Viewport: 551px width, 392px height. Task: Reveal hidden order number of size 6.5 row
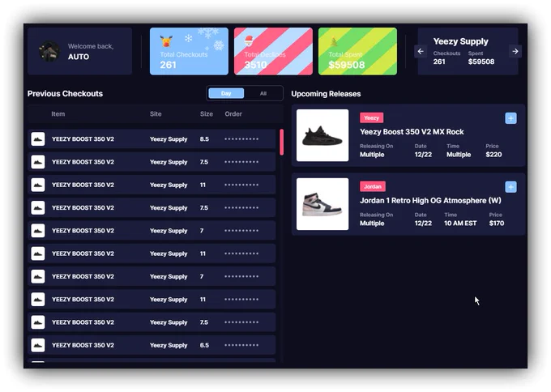tap(241, 345)
